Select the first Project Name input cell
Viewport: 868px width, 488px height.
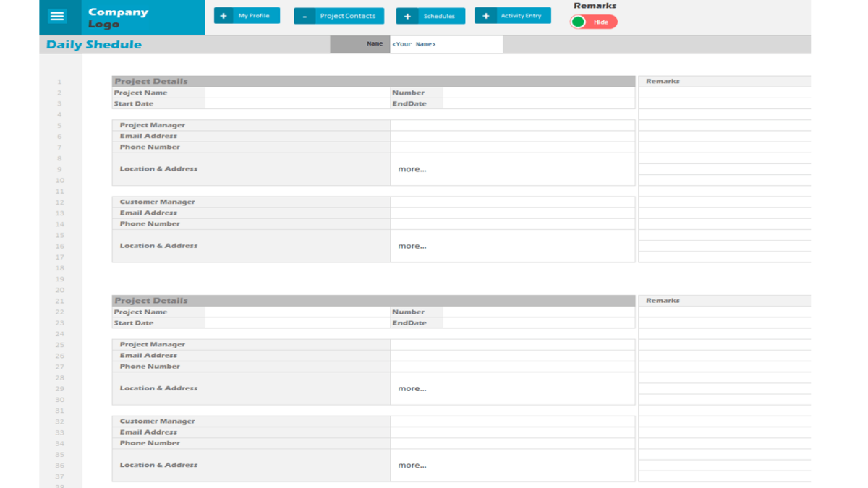pyautogui.click(x=297, y=93)
